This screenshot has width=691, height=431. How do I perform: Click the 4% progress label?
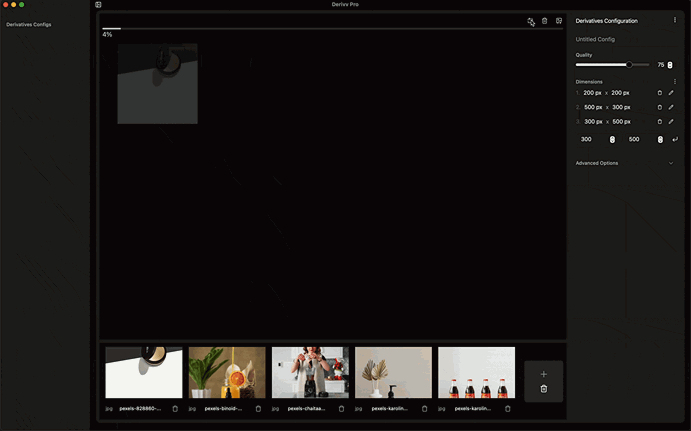coord(107,34)
